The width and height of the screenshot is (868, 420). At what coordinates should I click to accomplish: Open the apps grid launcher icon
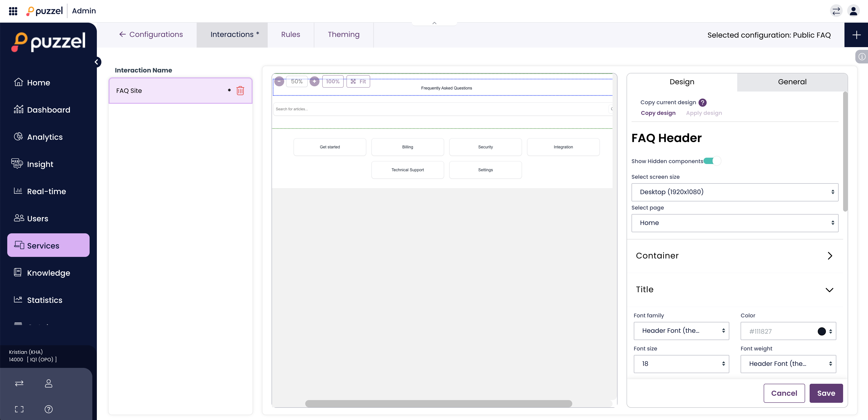[x=13, y=11]
